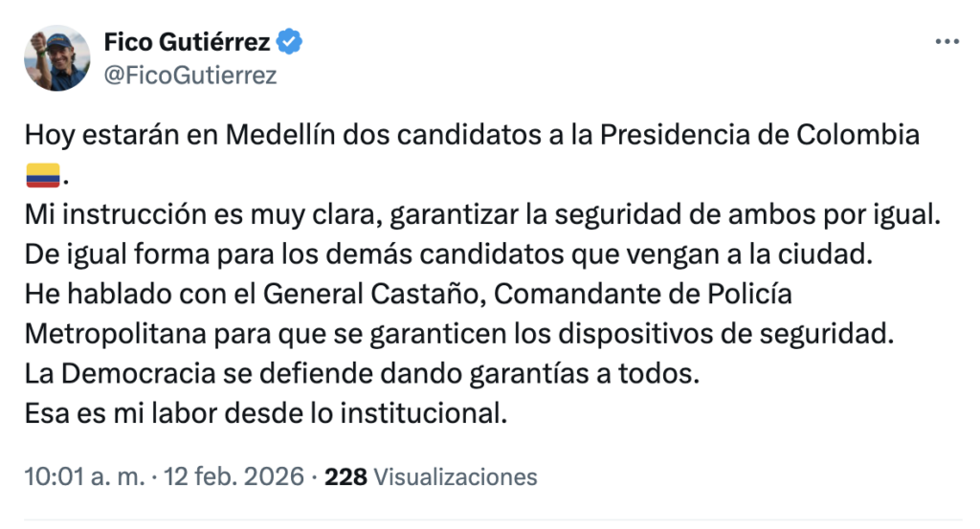Open Fico Gutiérrez's profile picture
980x529 pixels.
[x=56, y=58]
